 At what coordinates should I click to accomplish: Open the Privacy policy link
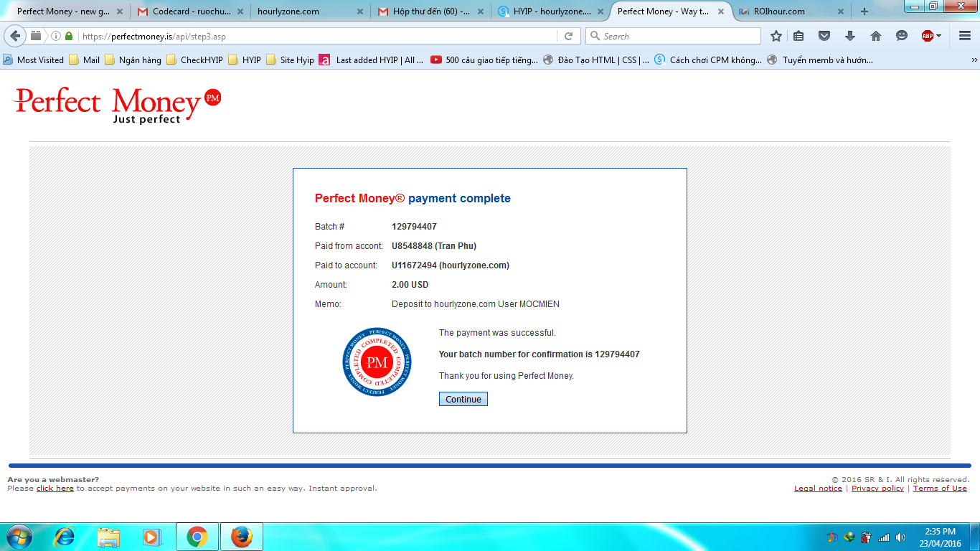(x=877, y=489)
